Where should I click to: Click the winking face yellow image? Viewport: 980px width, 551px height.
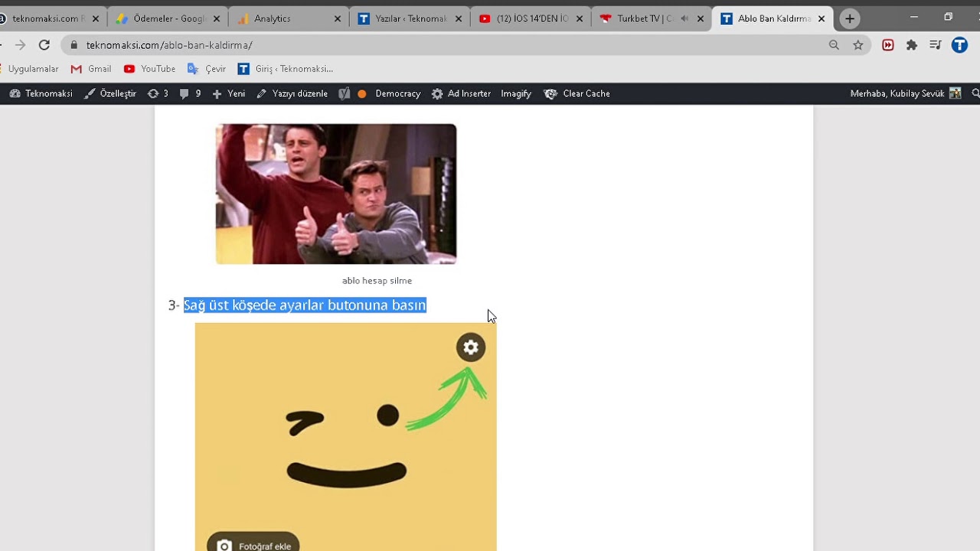pyautogui.click(x=345, y=437)
